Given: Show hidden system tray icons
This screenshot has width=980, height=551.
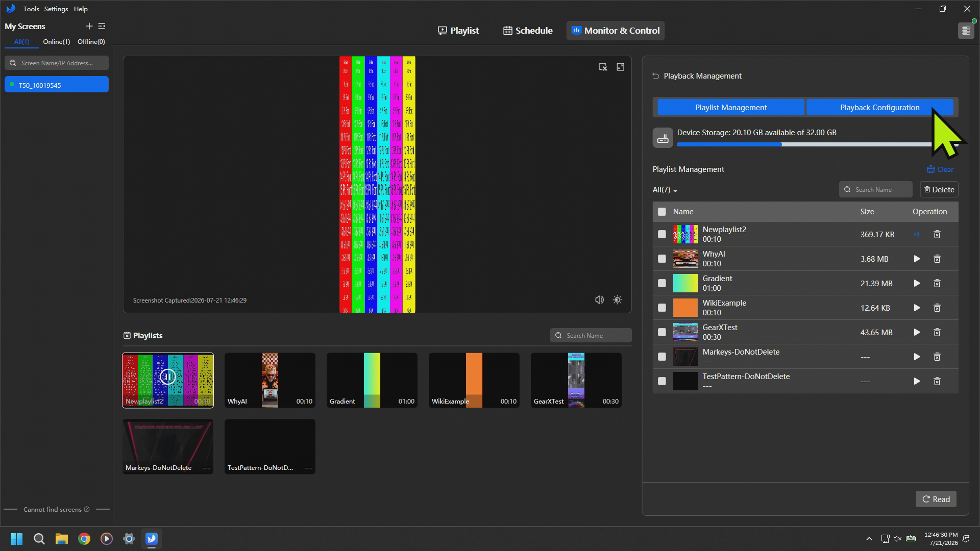Looking at the screenshot, I should pyautogui.click(x=869, y=539).
